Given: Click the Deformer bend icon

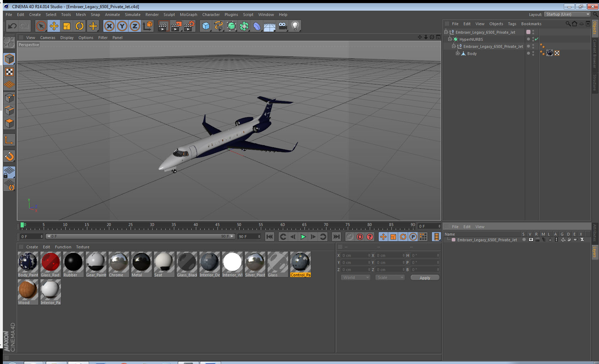Looking at the screenshot, I should (257, 26).
